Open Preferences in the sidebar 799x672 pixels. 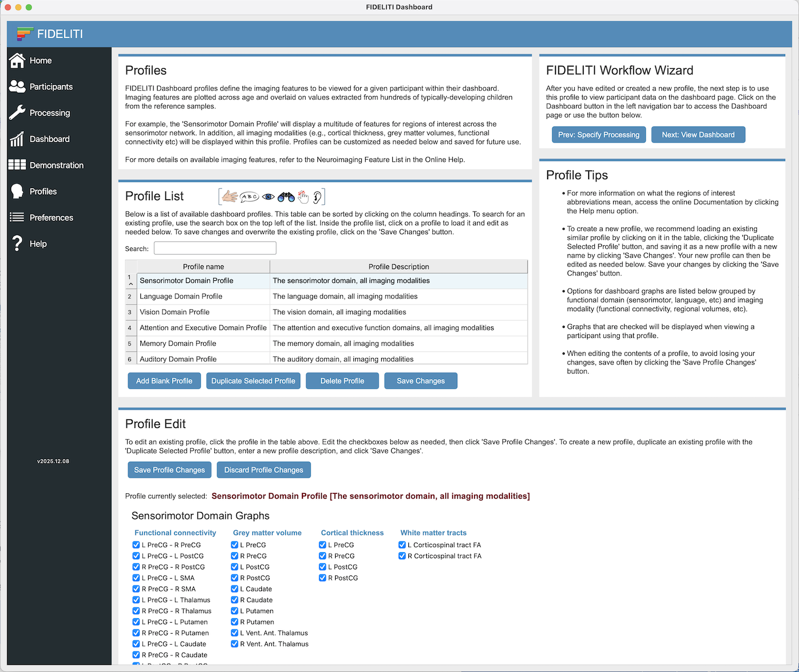click(51, 218)
